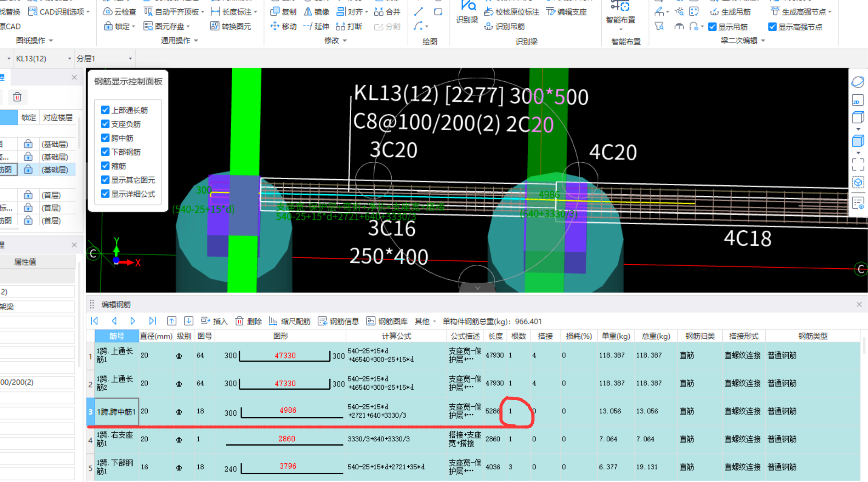Switch view to 2D mode
Viewport: 868px width, 482px height.
coord(857,100)
